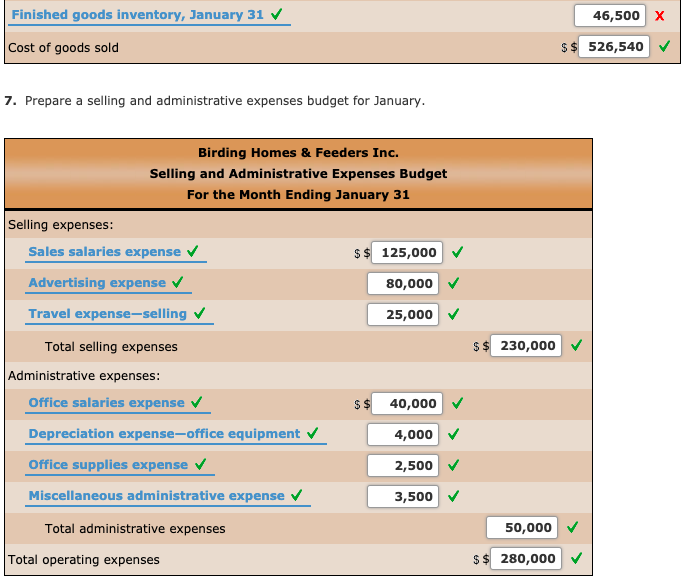Click the 2,500 office supplies field
The image size is (681, 577).
(403, 465)
